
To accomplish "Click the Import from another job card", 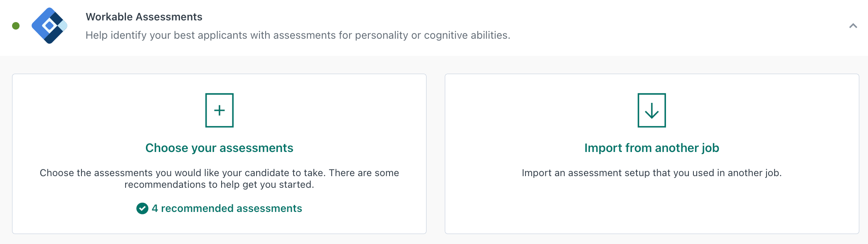I will (x=651, y=153).
